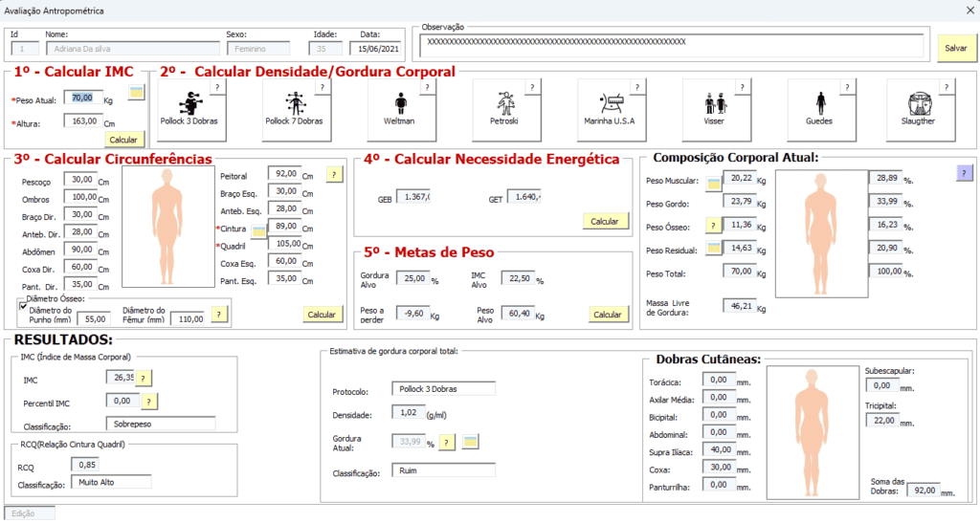Open help button beside Gordura Atual
This screenshot has width=980, height=523.
pos(446,443)
